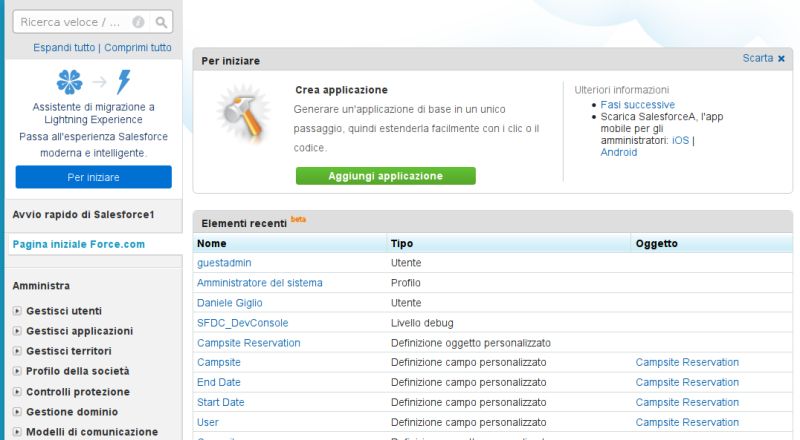The width and height of the screenshot is (800, 440).
Task: Open Gestione dominio menu label
Action: [72, 411]
